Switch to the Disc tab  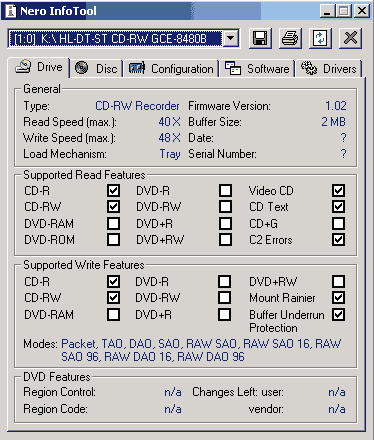tap(96, 69)
